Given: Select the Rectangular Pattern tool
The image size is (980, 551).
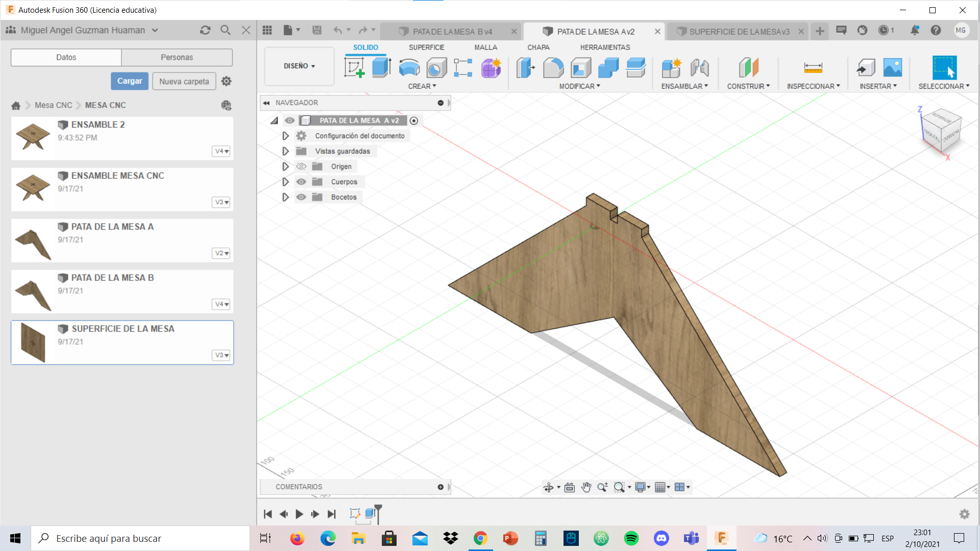Looking at the screenshot, I should [463, 67].
